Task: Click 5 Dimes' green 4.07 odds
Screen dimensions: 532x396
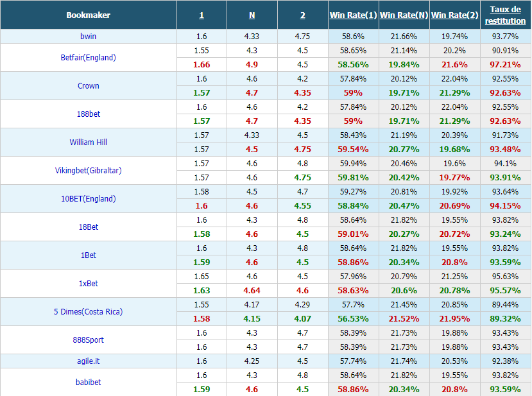Action: (x=303, y=318)
